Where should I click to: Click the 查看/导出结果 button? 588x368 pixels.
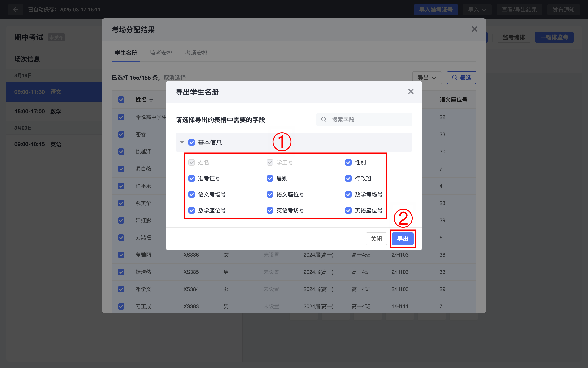tap(519, 9)
